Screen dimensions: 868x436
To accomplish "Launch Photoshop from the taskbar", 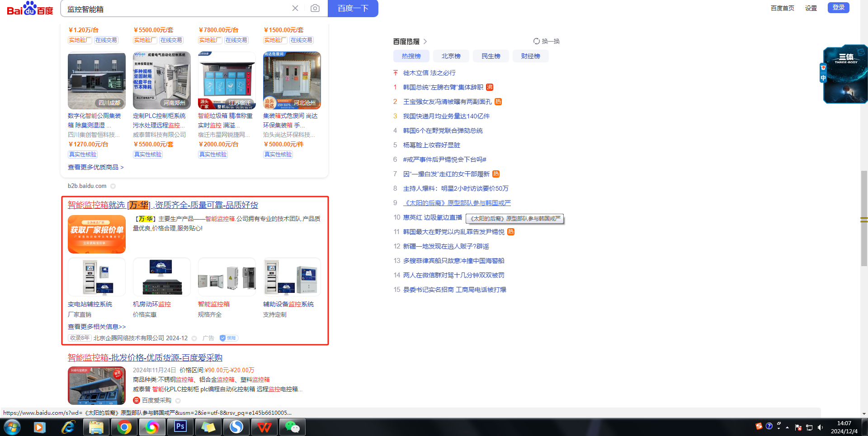I will [x=180, y=427].
